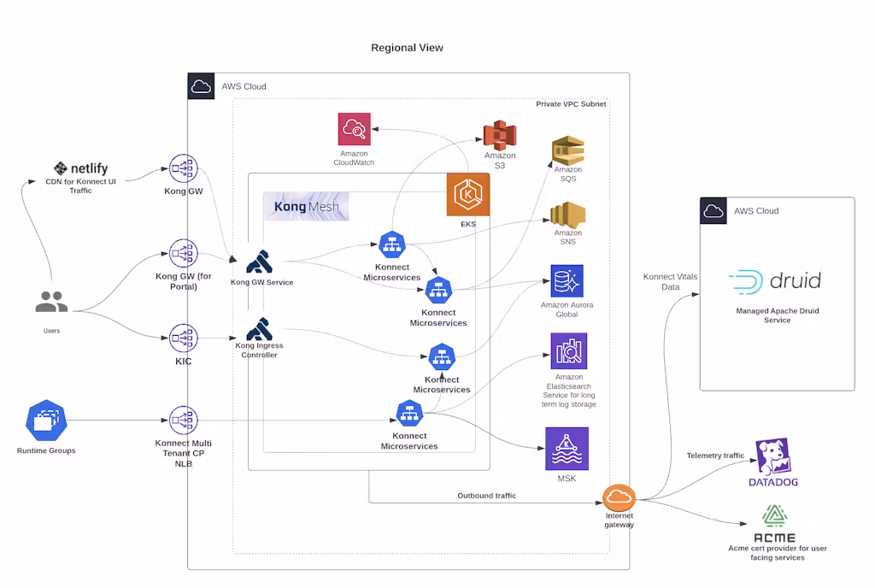Click the Amazon SNS icon
The height and width of the screenshot is (588, 875).
(567, 215)
